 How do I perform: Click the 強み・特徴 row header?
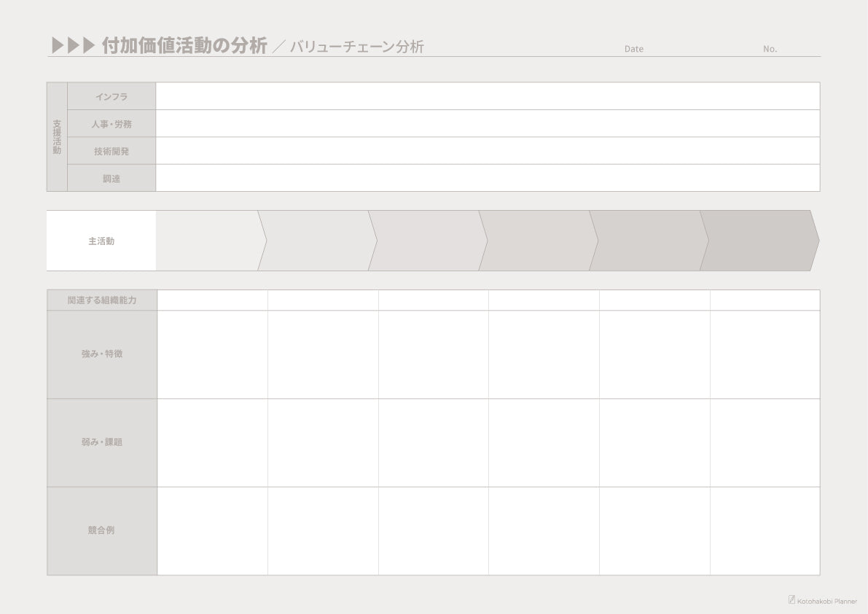coord(102,354)
